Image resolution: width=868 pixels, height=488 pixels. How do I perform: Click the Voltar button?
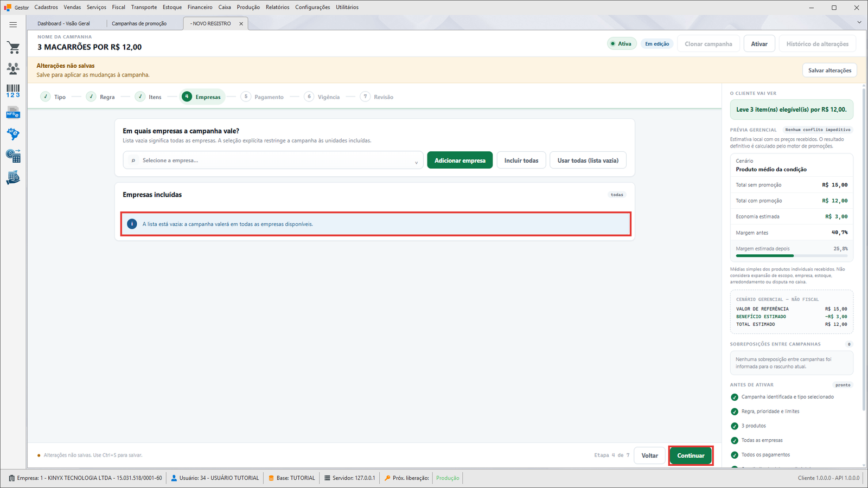(x=650, y=455)
